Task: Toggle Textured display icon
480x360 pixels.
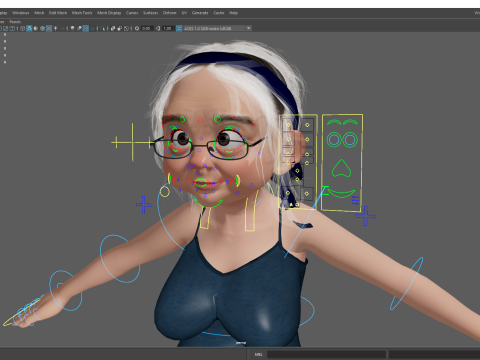Action: tap(49, 28)
